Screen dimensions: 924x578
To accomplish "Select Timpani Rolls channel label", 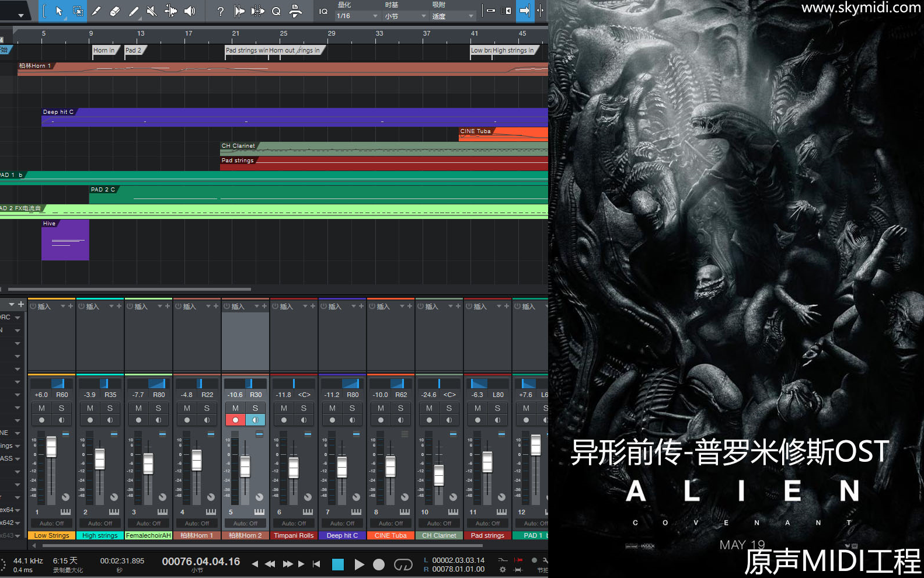I will tap(294, 535).
